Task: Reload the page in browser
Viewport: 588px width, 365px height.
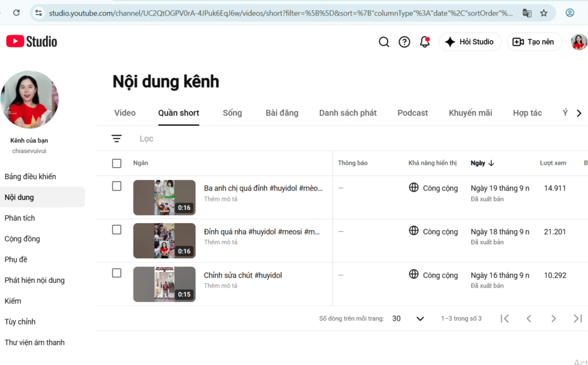Action: (17, 13)
